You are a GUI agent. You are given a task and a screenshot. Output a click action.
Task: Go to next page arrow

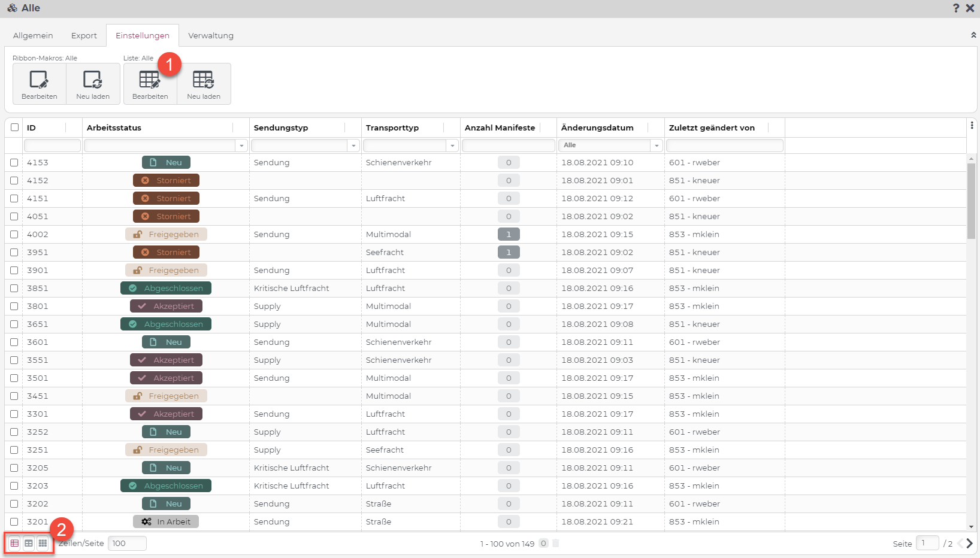pos(969,544)
